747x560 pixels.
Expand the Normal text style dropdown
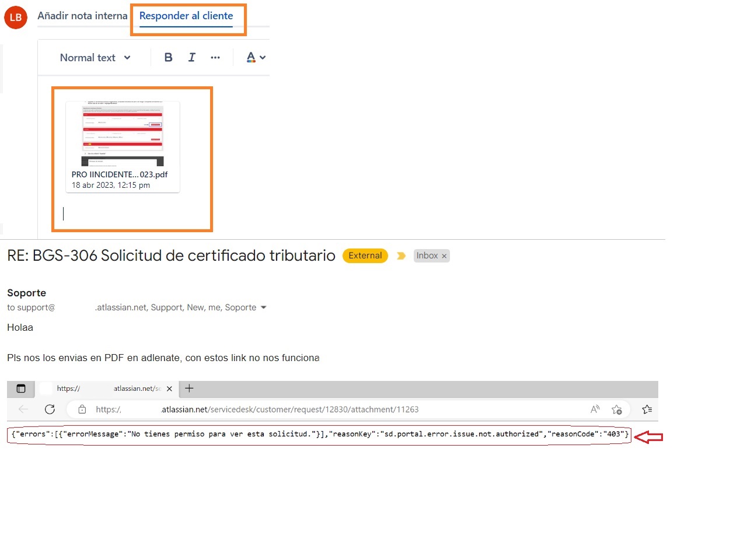[x=95, y=58]
